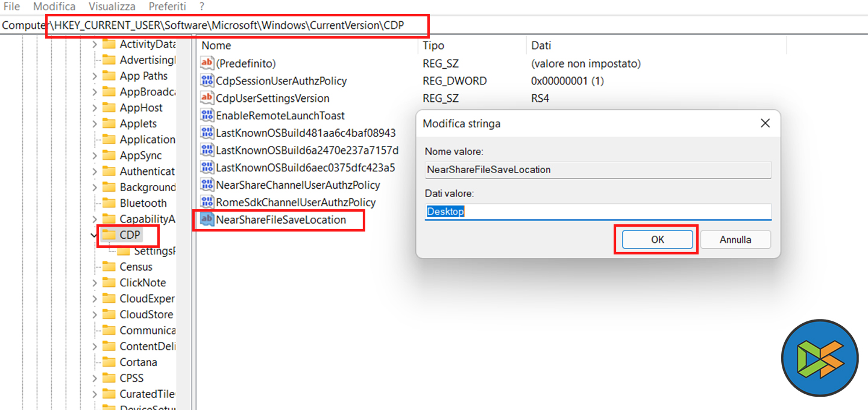Click the AppSync folder icon
Image resolution: width=868 pixels, height=410 pixels.
[109, 156]
